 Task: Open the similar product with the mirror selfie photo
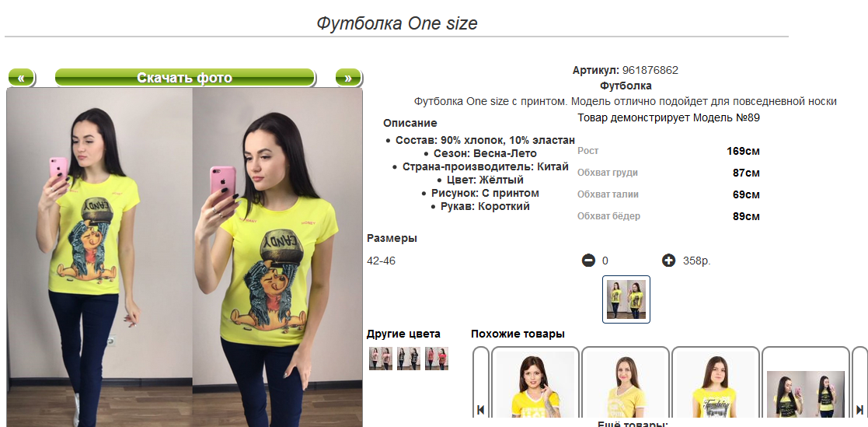[806, 394]
